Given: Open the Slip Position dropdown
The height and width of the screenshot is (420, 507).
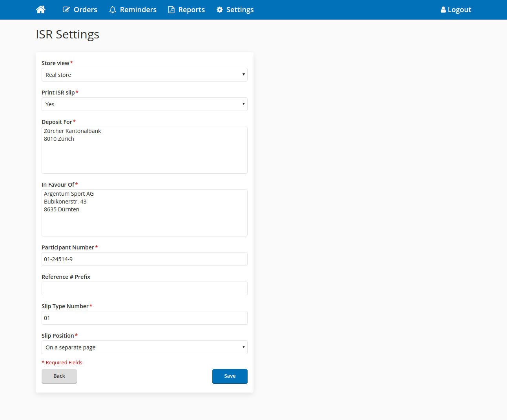Looking at the screenshot, I should (x=144, y=347).
